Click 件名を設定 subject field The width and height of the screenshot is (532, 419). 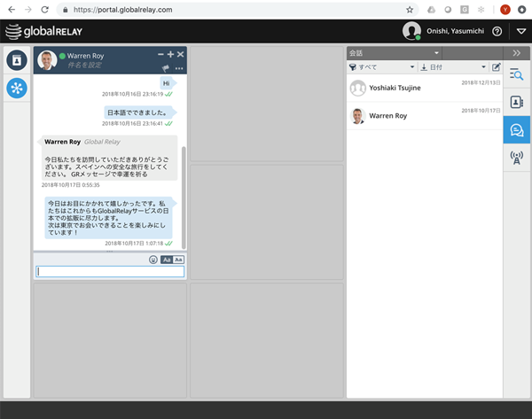pyautogui.click(x=84, y=65)
